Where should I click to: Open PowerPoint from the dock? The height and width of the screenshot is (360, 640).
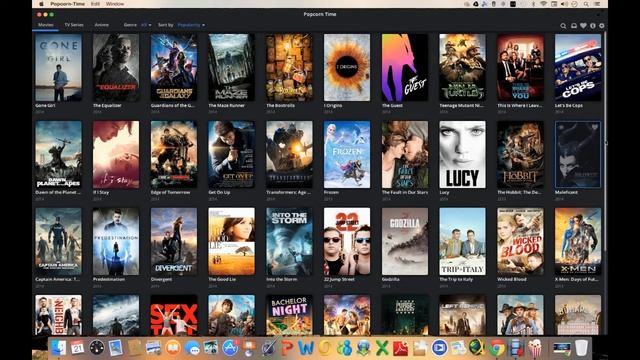[x=287, y=348]
